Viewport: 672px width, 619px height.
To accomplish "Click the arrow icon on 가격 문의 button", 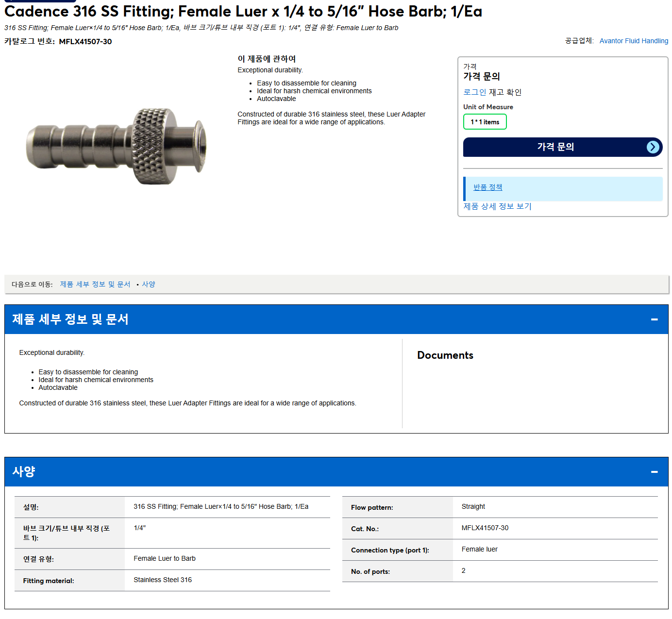I will [x=653, y=147].
